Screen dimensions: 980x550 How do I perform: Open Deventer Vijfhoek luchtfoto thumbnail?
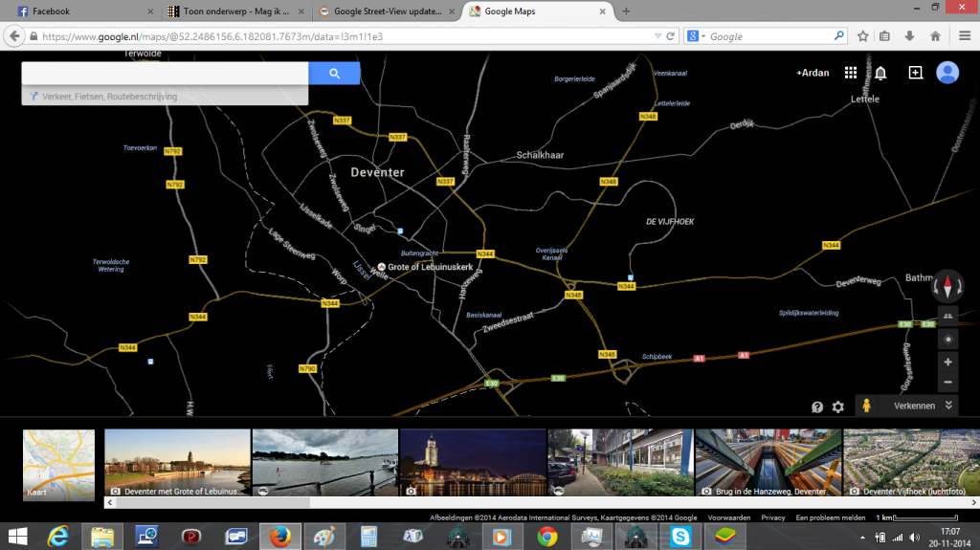[911, 463]
